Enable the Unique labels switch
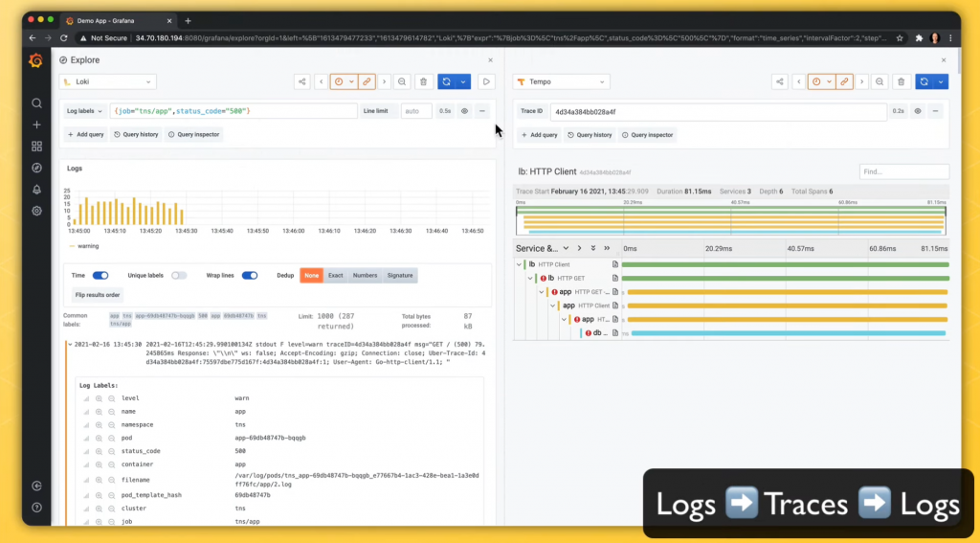This screenshot has height=543, width=980. point(179,275)
